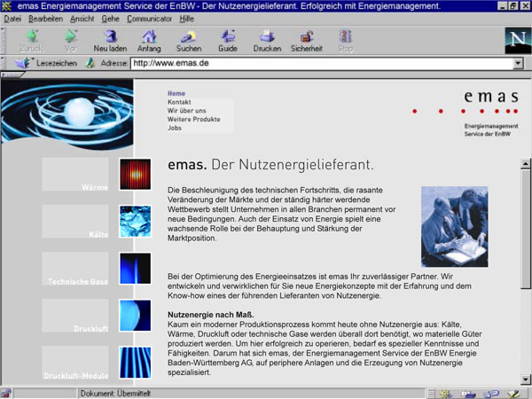Viewport: 532px width, 399px height.
Task: Click 'Energiemanagement Service der EnBW' caption
Action: (491, 130)
